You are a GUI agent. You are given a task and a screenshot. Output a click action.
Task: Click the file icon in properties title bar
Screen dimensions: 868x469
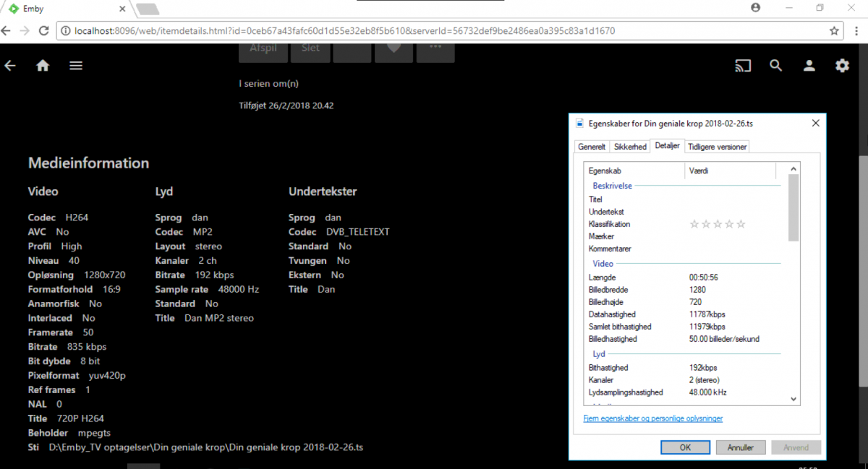(579, 124)
